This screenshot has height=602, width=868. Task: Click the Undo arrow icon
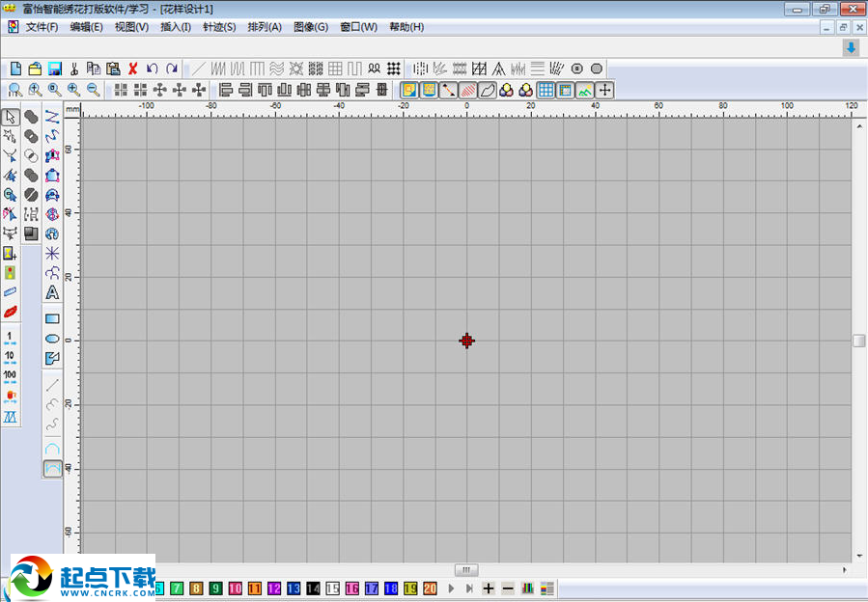(x=152, y=68)
